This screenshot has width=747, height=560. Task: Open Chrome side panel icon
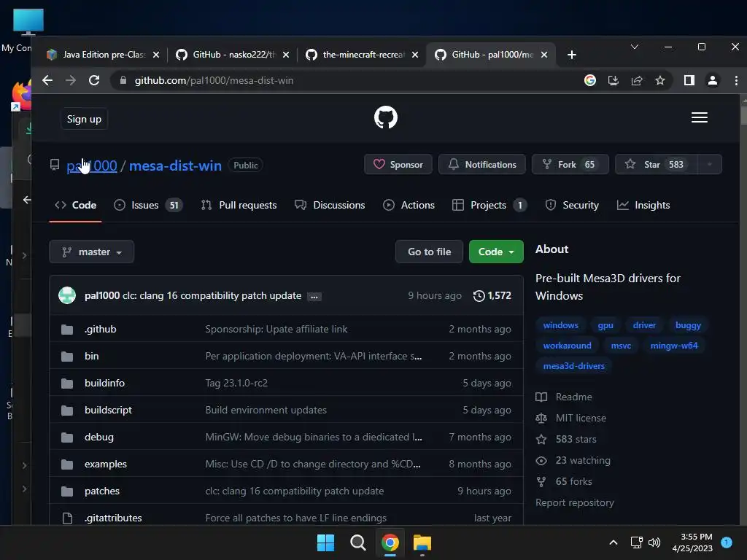pyautogui.click(x=689, y=80)
